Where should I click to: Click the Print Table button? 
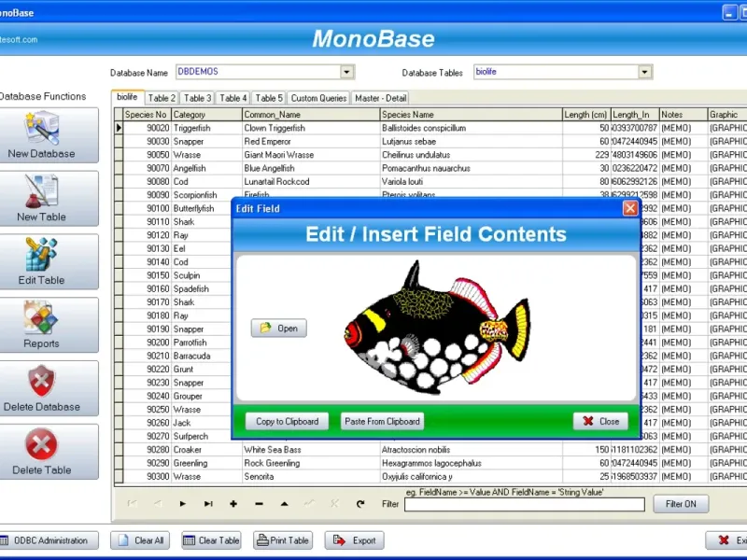(x=283, y=540)
